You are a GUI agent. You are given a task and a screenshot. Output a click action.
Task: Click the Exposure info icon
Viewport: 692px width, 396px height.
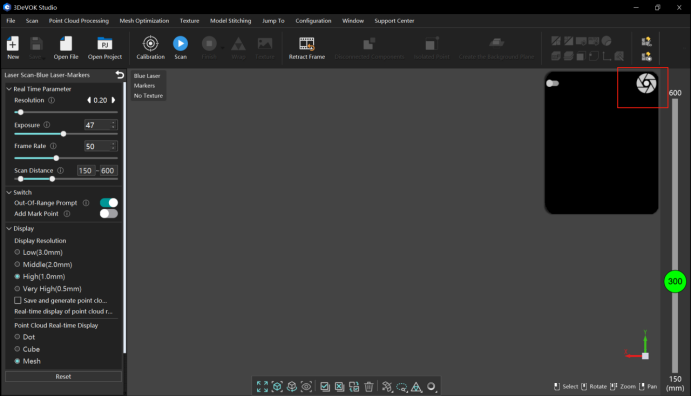click(47, 125)
